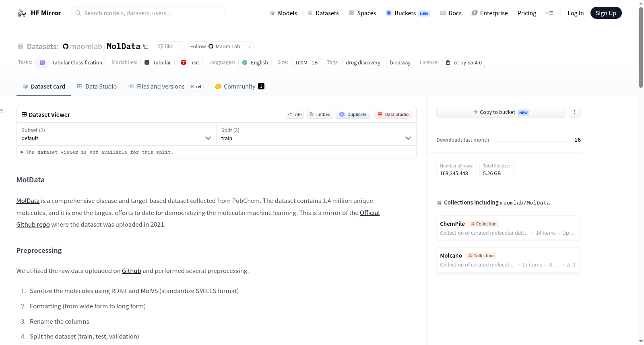This screenshot has width=644, height=345.
Task: Click the Maom Lab GitHub avatar icon
Action: click(x=211, y=46)
